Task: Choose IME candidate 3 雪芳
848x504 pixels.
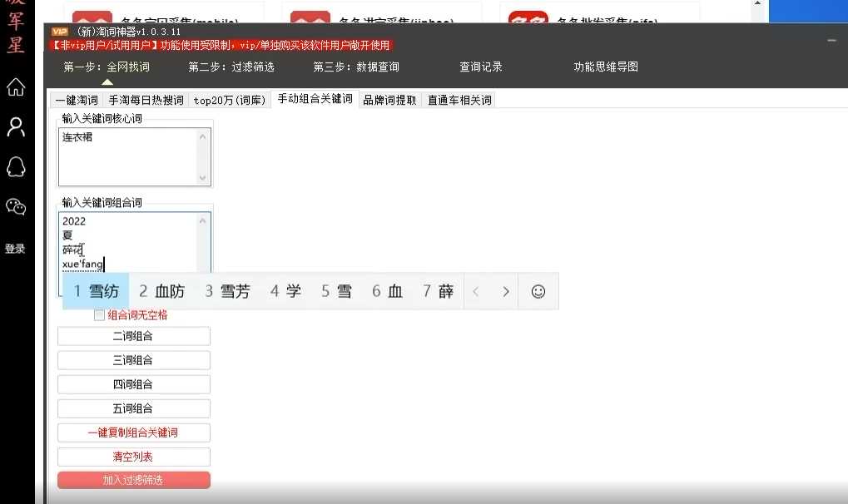Action: pos(228,291)
